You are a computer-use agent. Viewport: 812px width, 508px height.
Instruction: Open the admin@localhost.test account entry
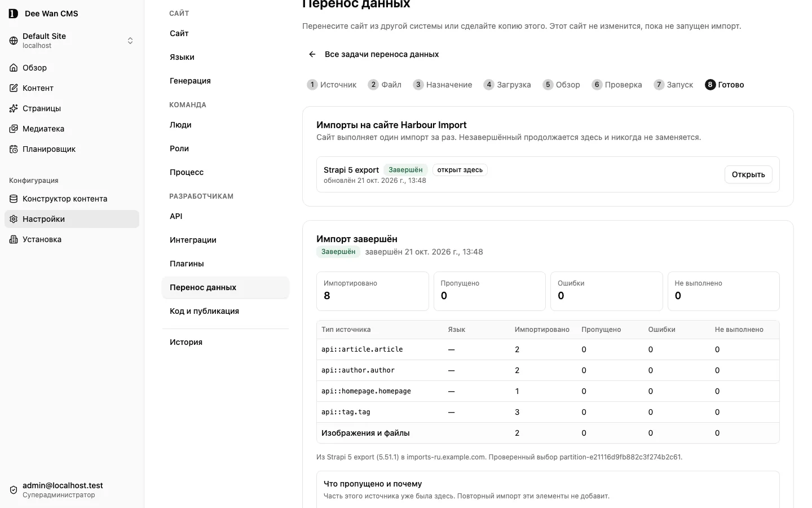72,490
